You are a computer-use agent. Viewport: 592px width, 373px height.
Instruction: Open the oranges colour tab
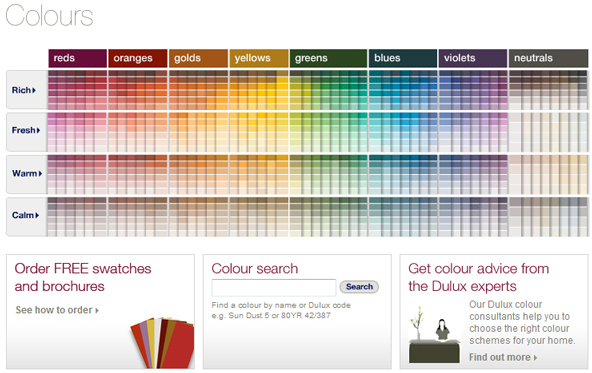(138, 58)
